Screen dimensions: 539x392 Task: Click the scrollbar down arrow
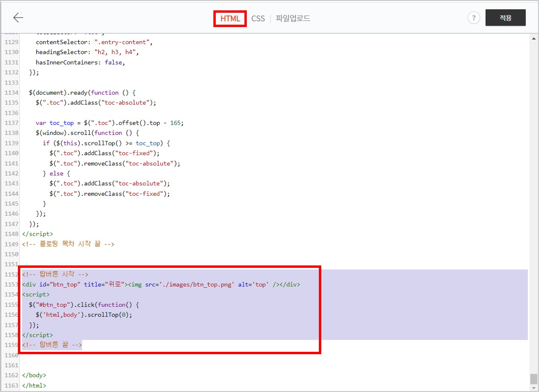pyautogui.click(x=534, y=388)
